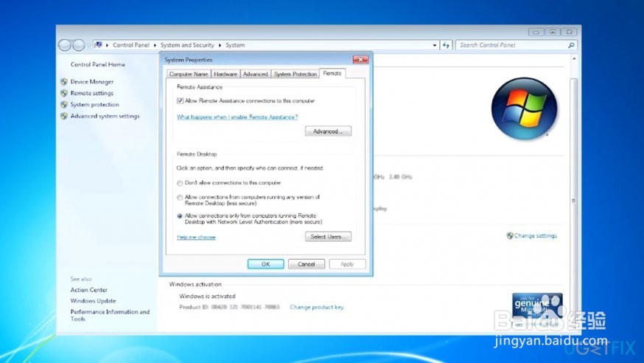Viewport: 644px width, 363px height.
Task: Click the Advanced system settings shield icon
Action: pos(64,117)
